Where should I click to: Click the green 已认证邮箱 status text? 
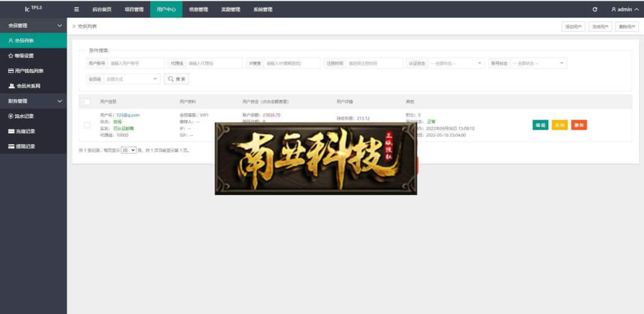(124, 128)
